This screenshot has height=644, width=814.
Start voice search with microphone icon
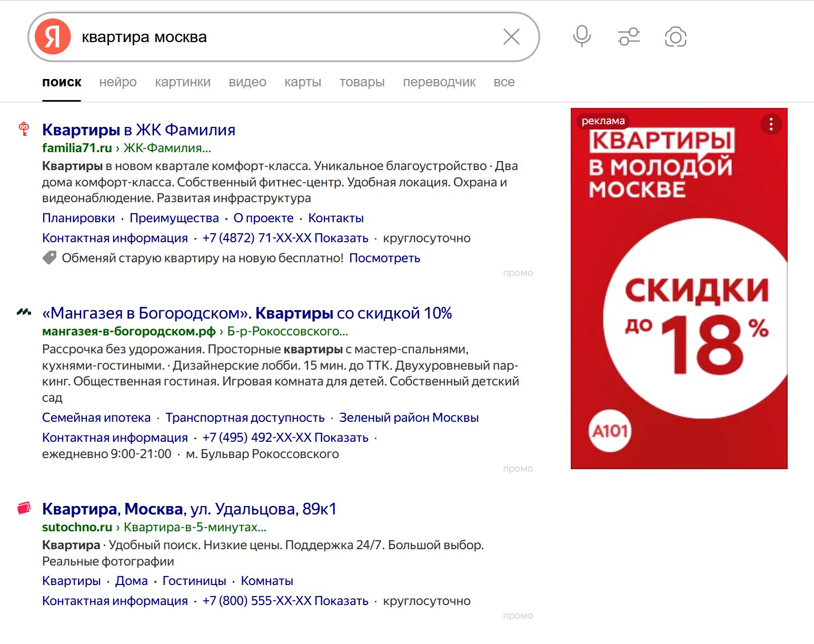coord(582,36)
